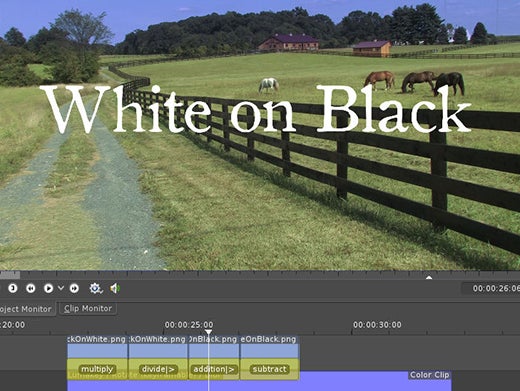Click the Forward button

74,288
